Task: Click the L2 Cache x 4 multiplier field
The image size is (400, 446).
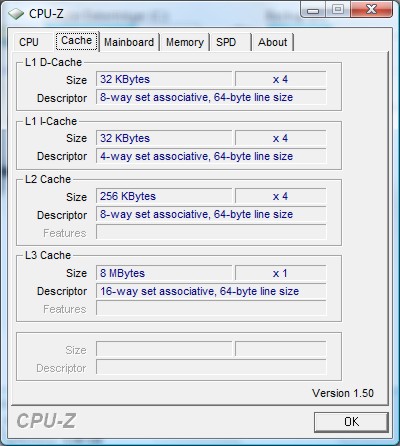Action: 281,196
